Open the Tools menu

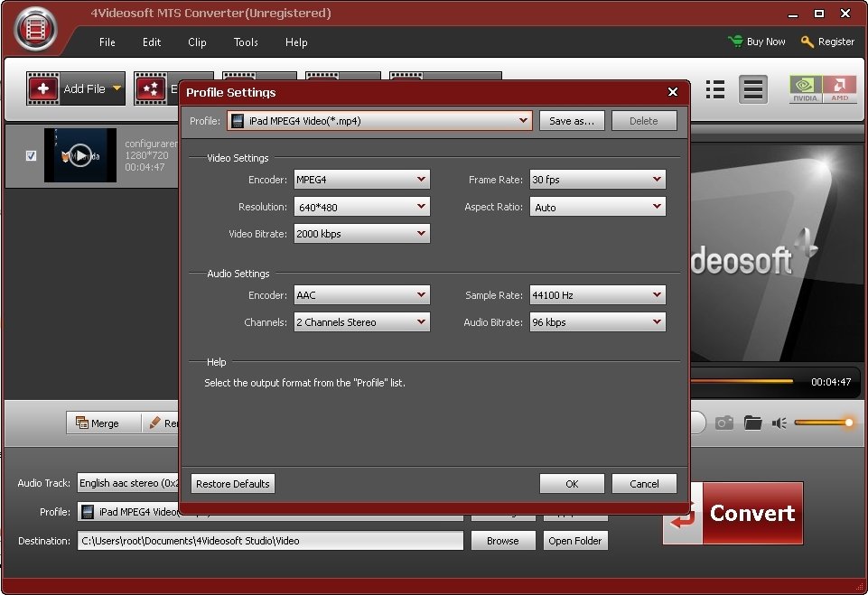tap(246, 42)
